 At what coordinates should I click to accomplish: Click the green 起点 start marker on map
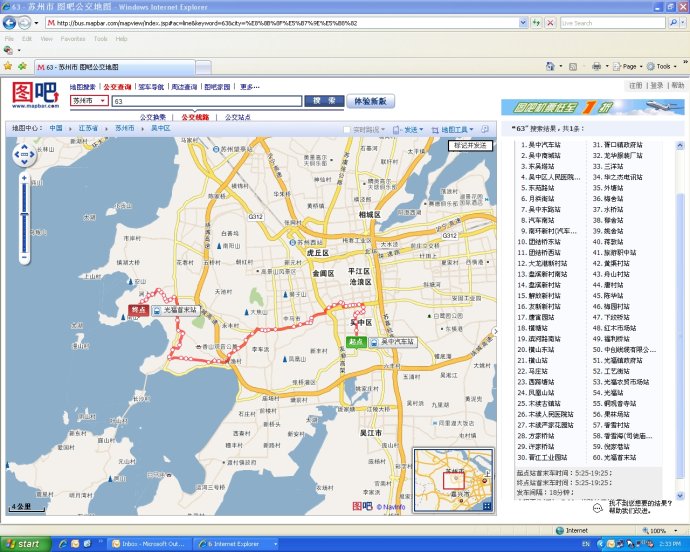(357, 342)
